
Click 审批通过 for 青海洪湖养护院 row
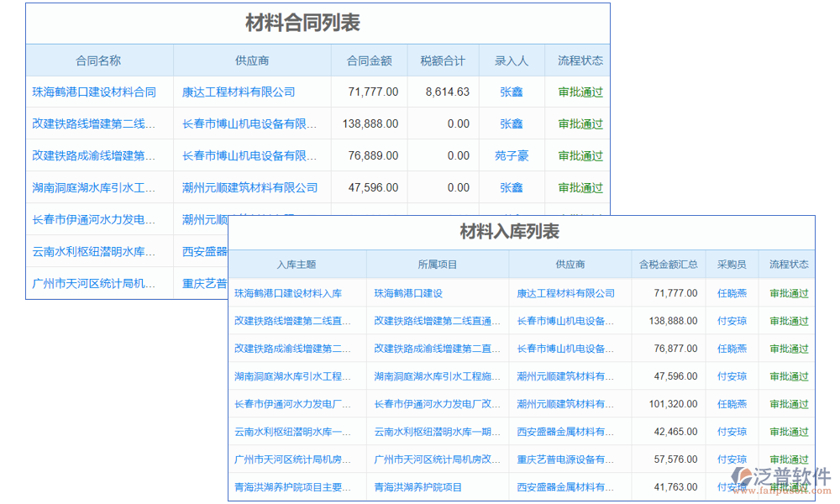(788, 487)
